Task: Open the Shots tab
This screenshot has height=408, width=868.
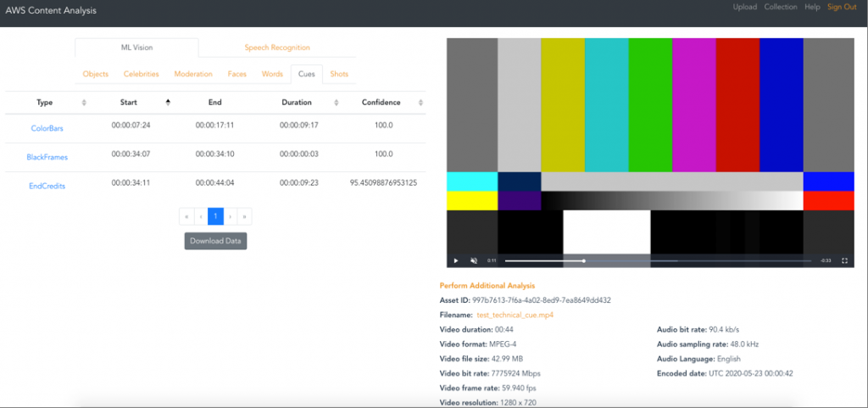Action: point(339,74)
